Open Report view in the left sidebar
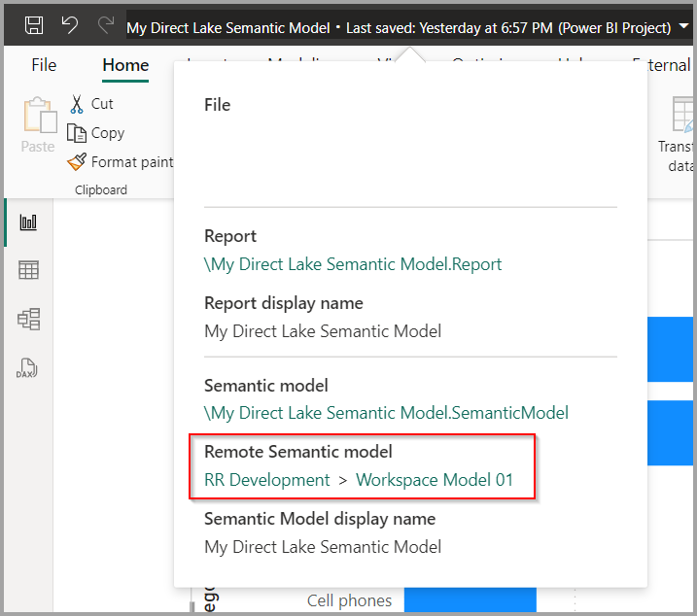Viewport: 697px width, 616px height. tap(28, 222)
